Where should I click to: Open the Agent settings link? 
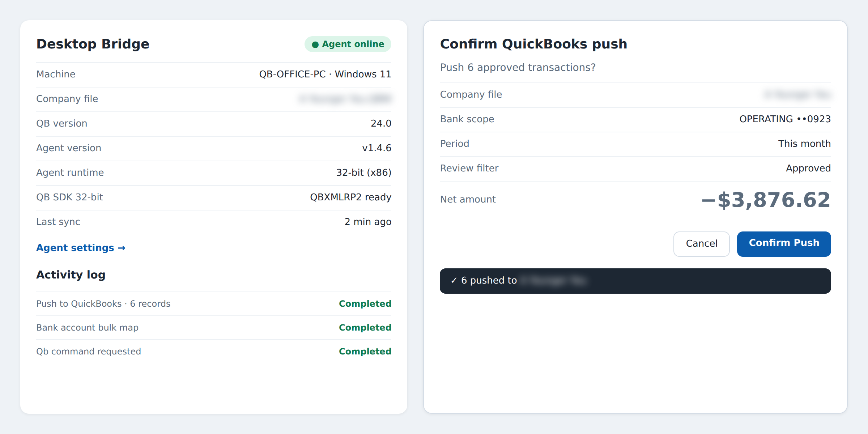81,248
